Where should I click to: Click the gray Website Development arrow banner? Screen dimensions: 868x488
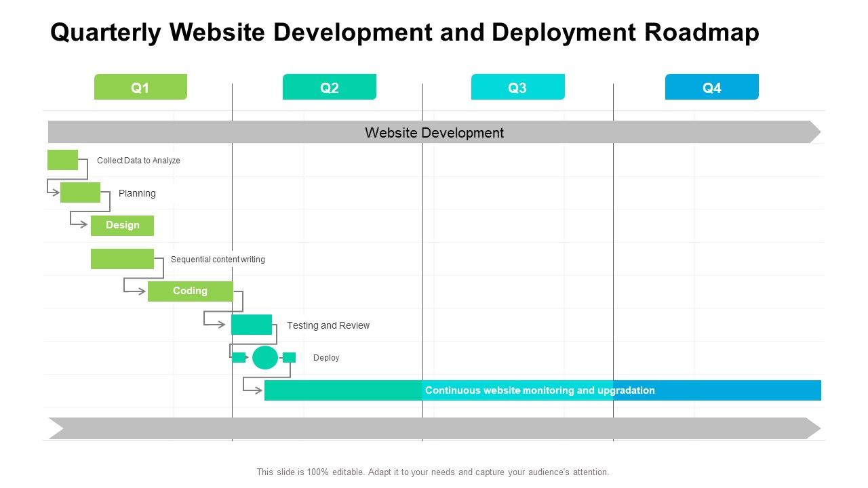click(434, 132)
